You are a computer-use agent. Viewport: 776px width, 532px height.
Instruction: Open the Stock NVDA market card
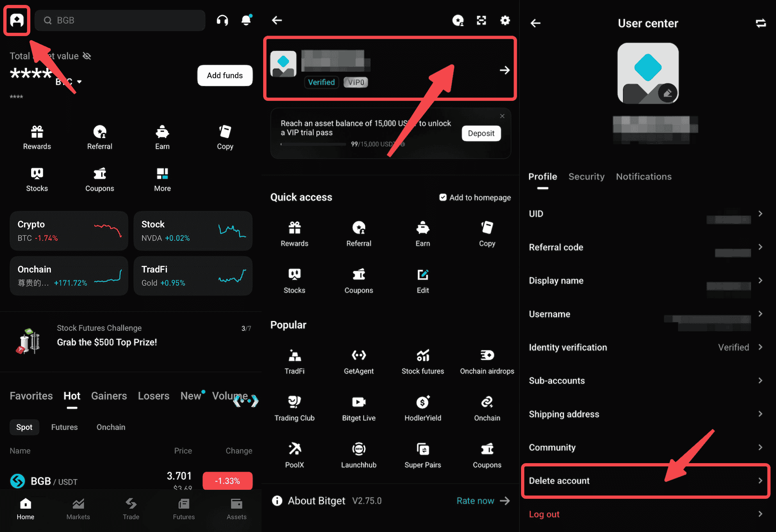click(193, 231)
